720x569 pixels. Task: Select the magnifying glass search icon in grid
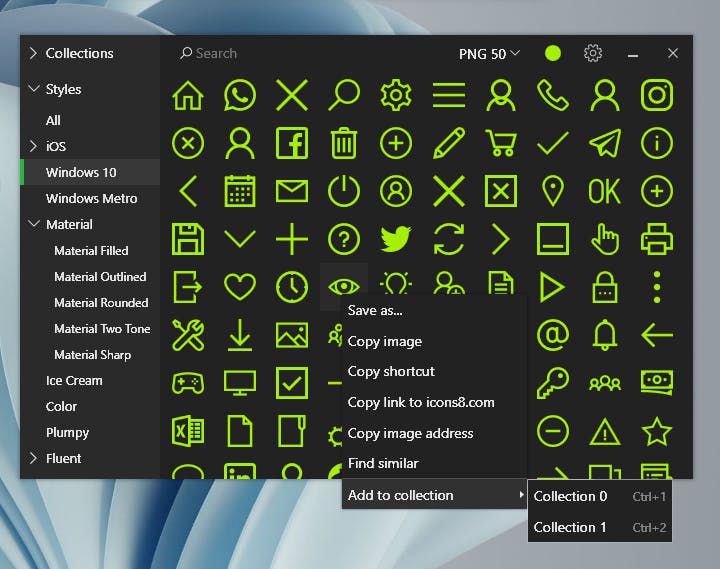tap(344, 96)
